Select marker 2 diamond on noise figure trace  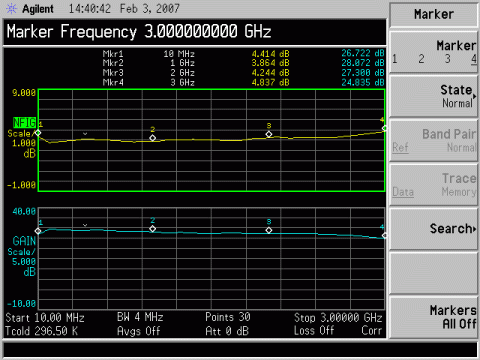153,138
